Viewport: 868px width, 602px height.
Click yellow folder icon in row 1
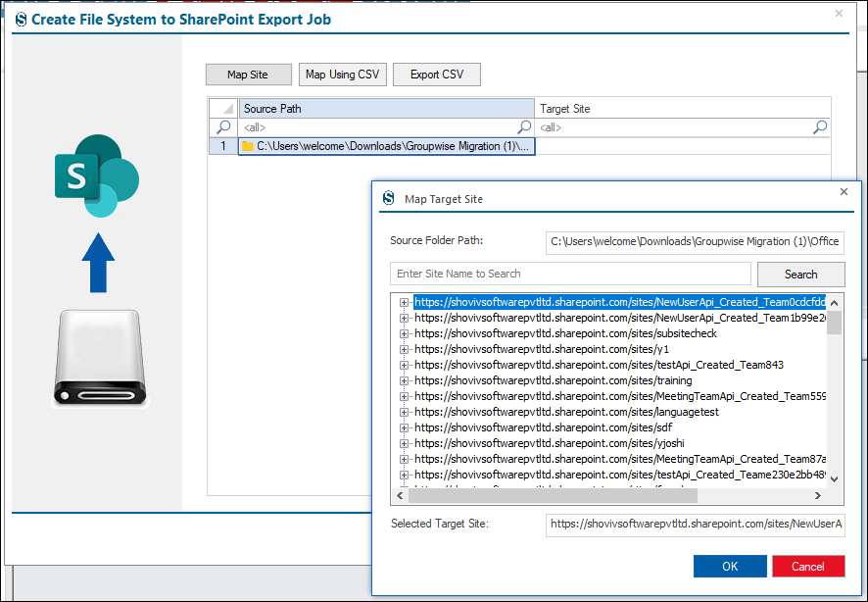click(248, 146)
